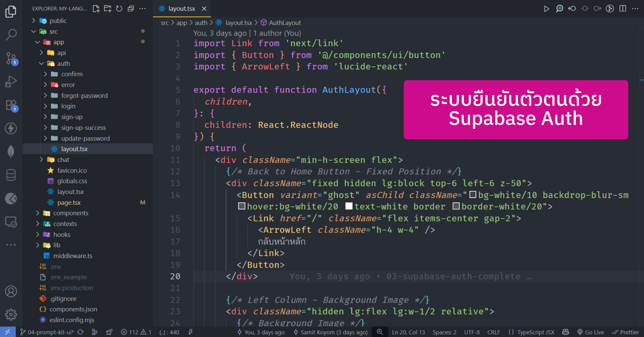Open changes with previous revision icon
This screenshot has width=644, height=337.
click(x=572, y=9)
